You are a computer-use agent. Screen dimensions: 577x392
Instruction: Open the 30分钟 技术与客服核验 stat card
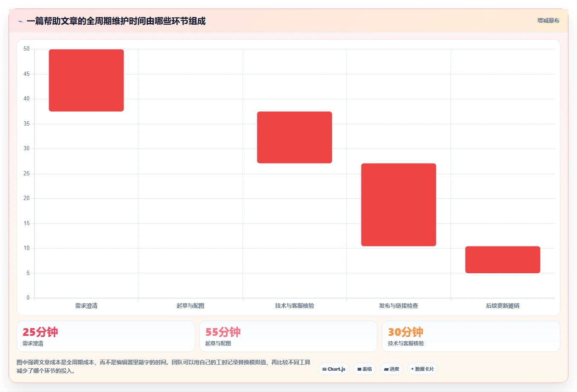[x=471, y=336]
